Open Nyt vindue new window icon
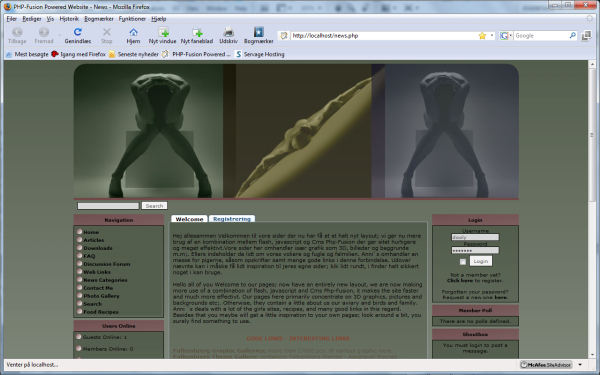Image resolution: width=600 pixels, height=375 pixels. tap(163, 32)
